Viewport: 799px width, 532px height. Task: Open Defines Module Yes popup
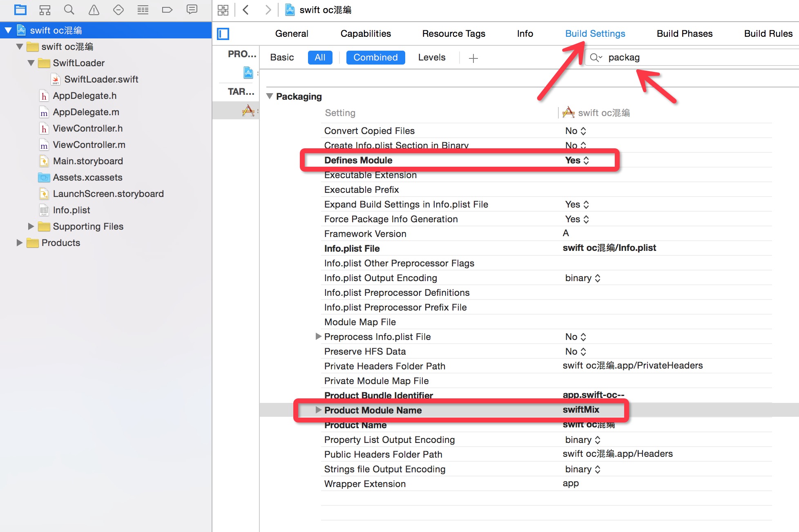[577, 160]
